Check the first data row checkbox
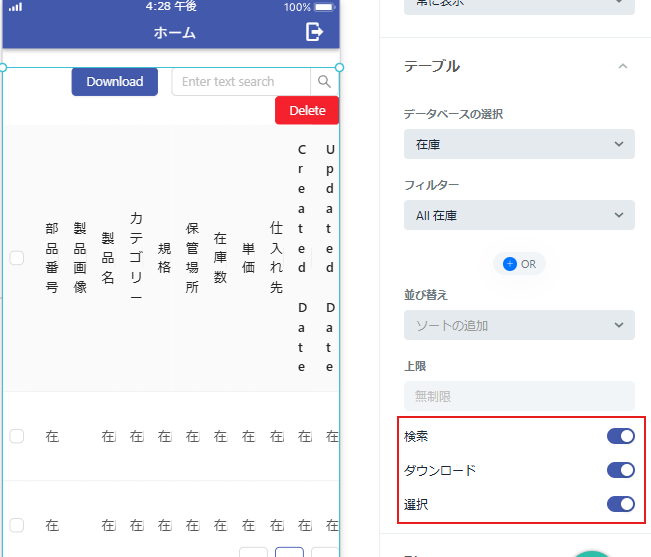This screenshot has width=651, height=557. (17, 436)
